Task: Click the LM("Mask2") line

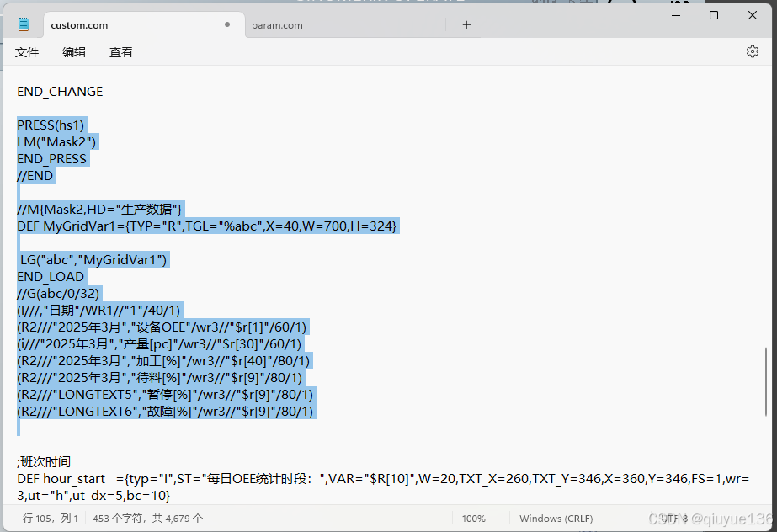Action: coord(56,142)
